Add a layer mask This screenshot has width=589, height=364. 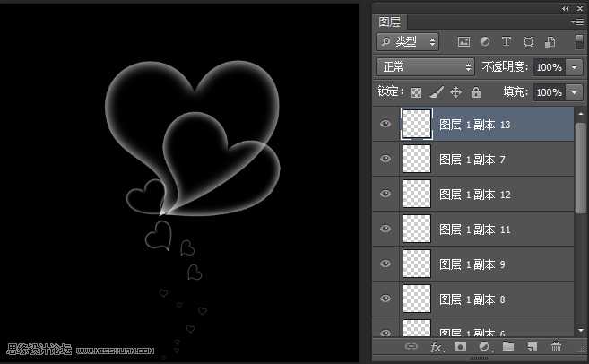[461, 347]
